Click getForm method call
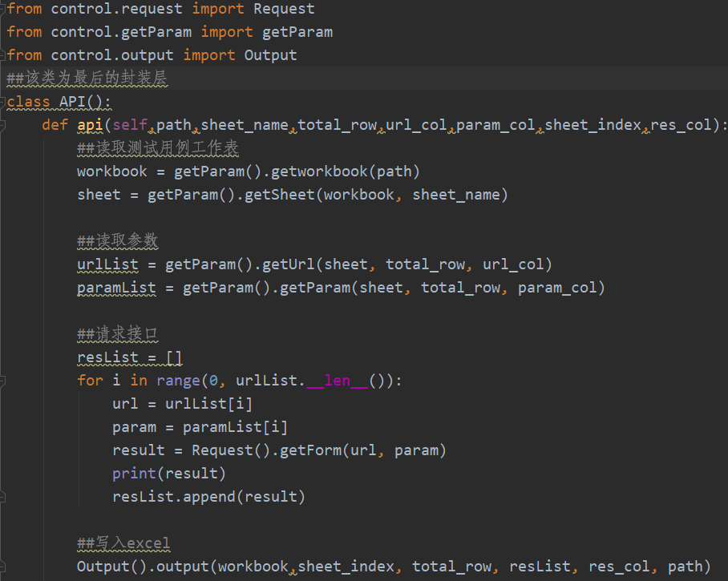Viewport: 728px width, 581px height. pyautogui.click(x=310, y=450)
